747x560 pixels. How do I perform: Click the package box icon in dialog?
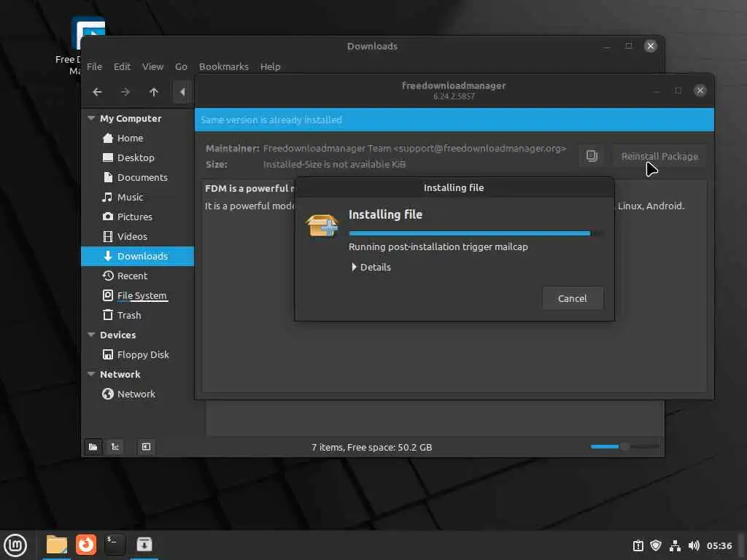point(322,225)
